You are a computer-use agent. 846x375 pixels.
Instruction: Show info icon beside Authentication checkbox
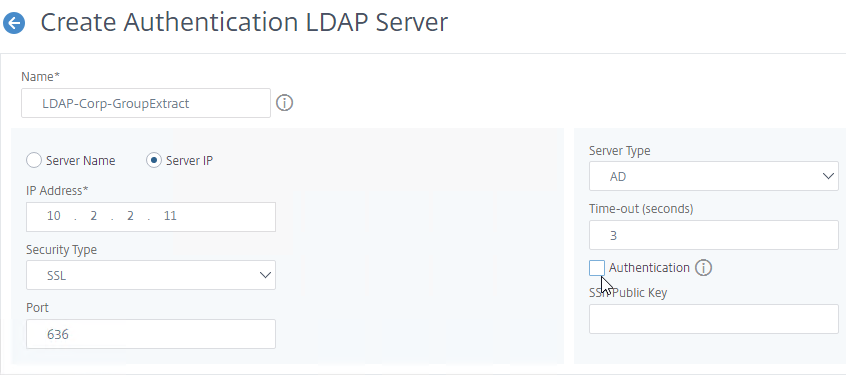703,268
